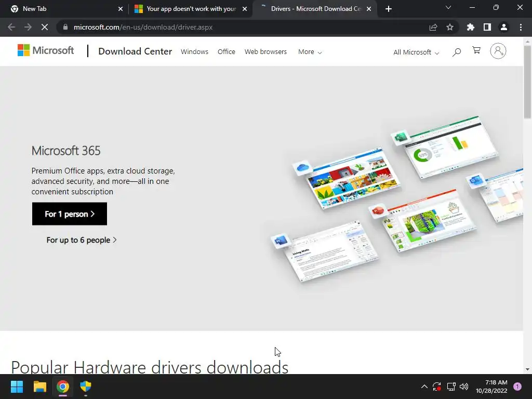
Task: Click the scrollbar down arrow
Action: (527, 369)
